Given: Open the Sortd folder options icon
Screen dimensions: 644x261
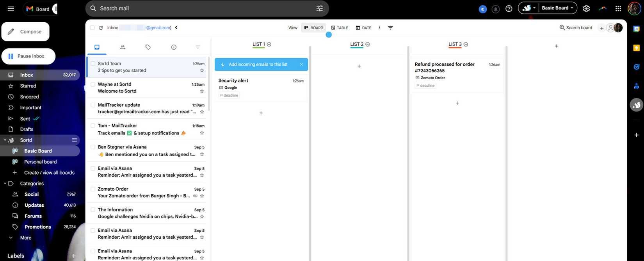Looking at the screenshot, I should (x=74, y=140).
